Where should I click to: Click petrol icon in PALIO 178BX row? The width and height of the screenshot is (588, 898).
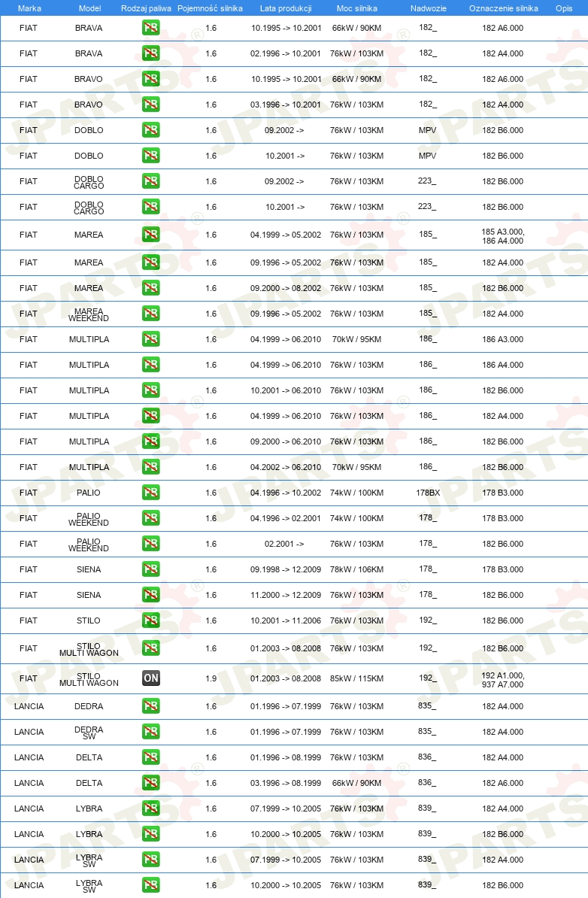[151, 493]
